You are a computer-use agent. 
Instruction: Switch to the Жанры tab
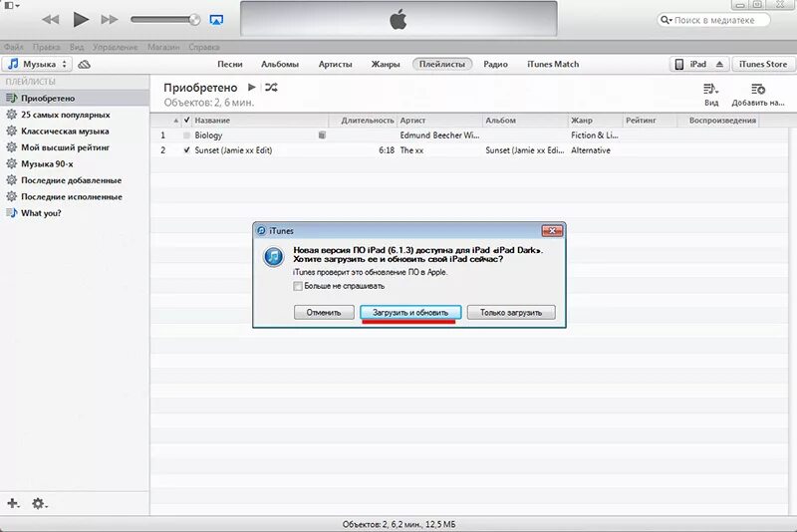386,64
